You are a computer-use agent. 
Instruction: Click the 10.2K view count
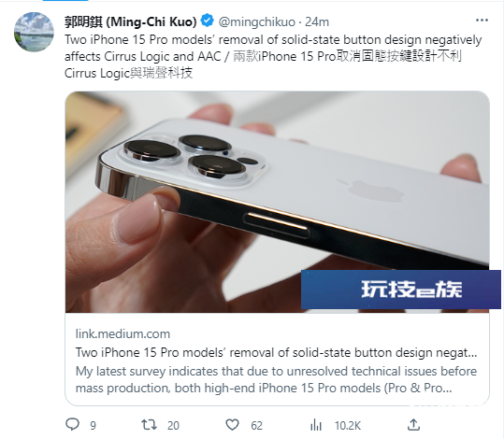[x=348, y=426]
